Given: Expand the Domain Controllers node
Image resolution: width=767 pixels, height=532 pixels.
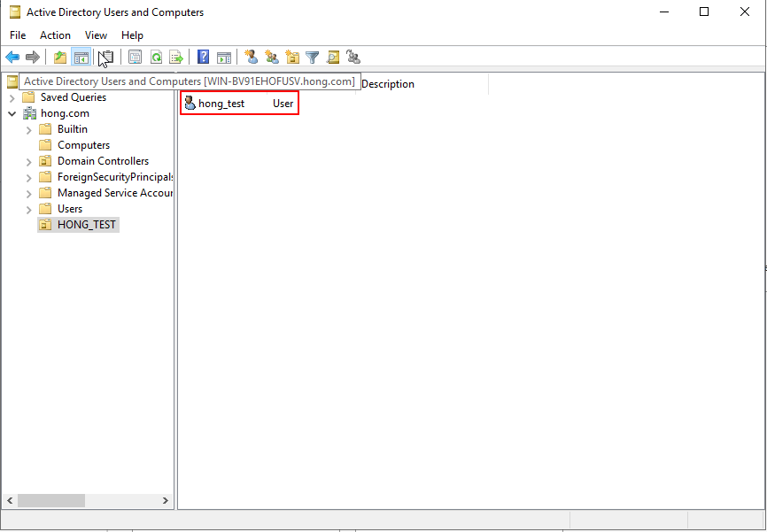Looking at the screenshot, I should click(x=28, y=161).
